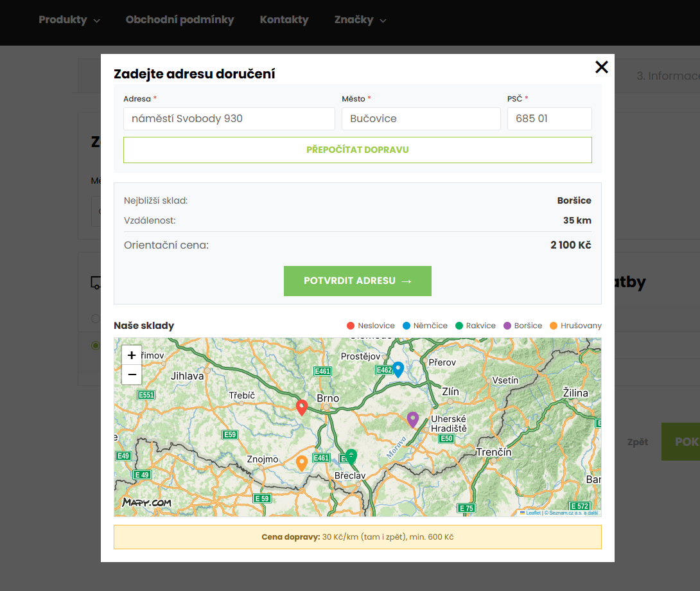Click the red Neslovice warehouse map pin
Screen dimensions: 700x591
point(302,407)
